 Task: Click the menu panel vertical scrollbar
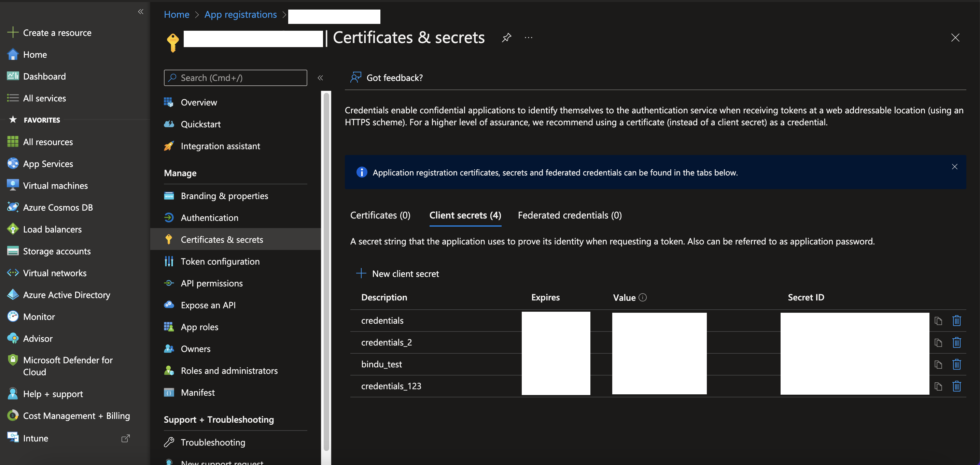pos(326,266)
